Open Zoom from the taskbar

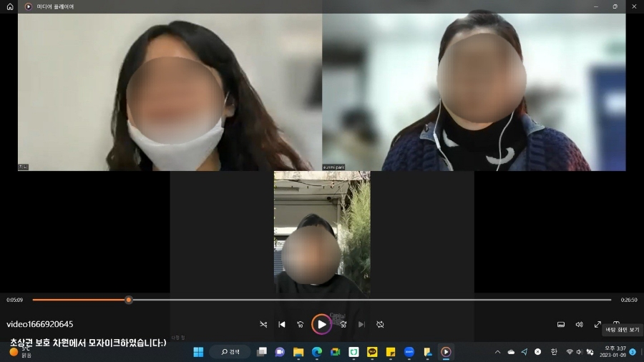(x=409, y=352)
